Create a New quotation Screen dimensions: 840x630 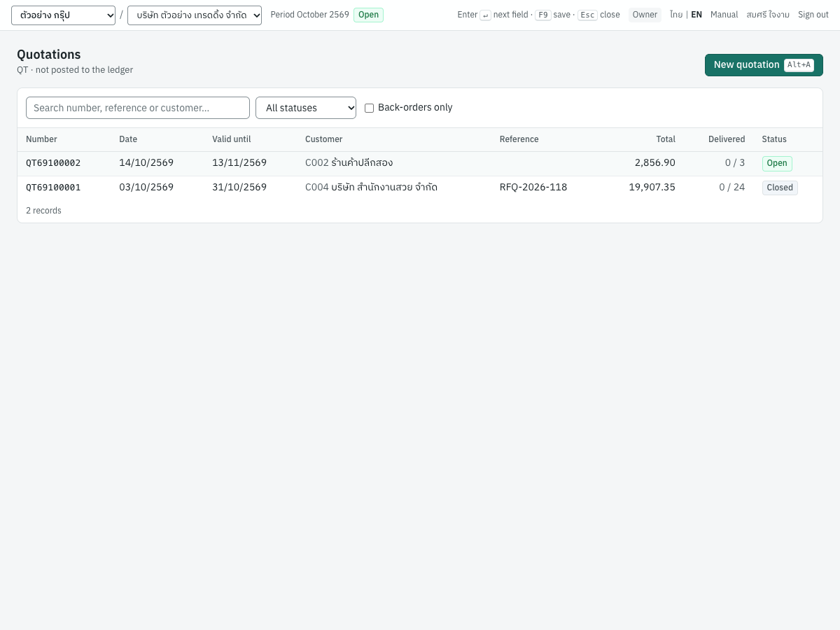764,65
